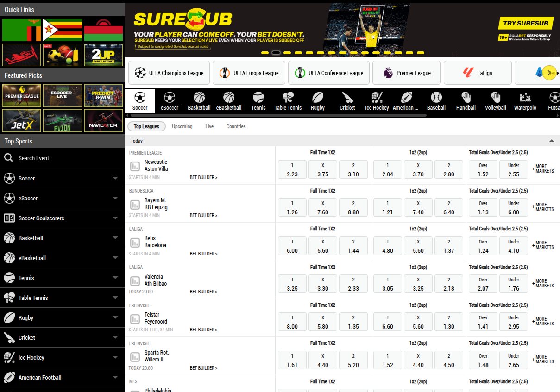Open stats icon for Telstar vs Feyenoord
This screenshot has width=560, height=392.
click(135, 318)
